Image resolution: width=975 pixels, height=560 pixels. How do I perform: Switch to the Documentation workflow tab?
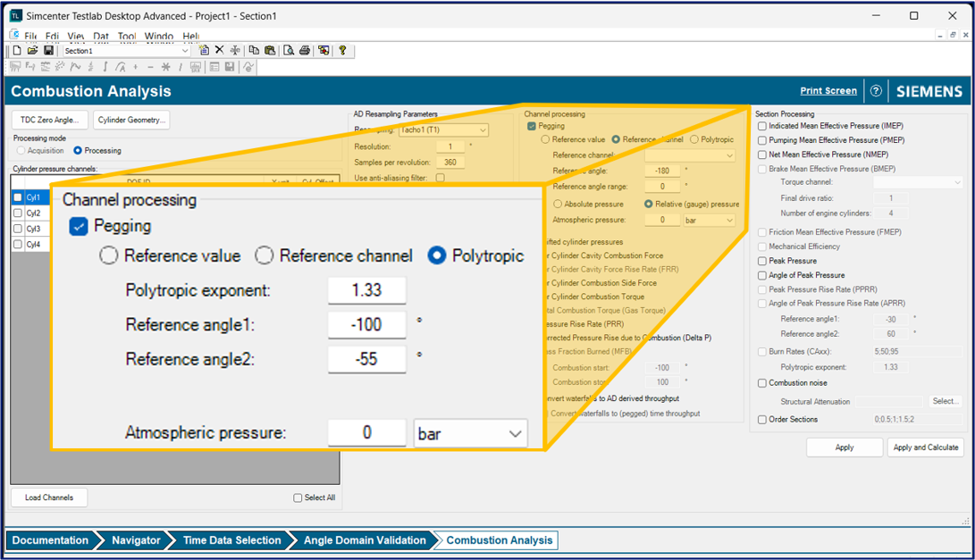(x=50, y=540)
